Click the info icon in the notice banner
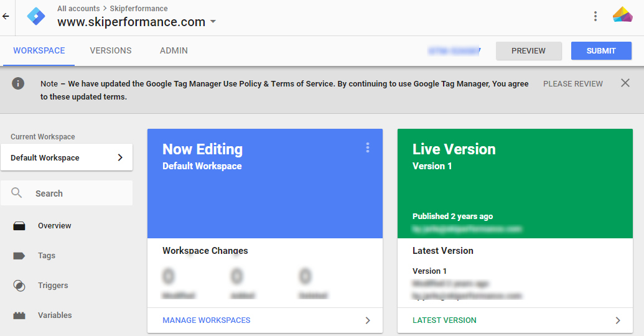Screen dimensions: 644x336 click(x=18, y=83)
